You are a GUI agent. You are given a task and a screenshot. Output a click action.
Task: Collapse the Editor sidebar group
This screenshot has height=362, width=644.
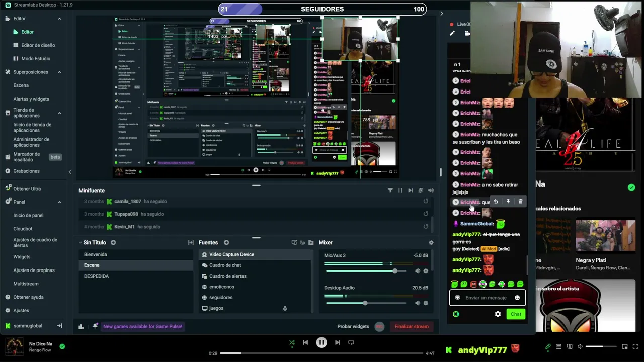tap(59, 19)
